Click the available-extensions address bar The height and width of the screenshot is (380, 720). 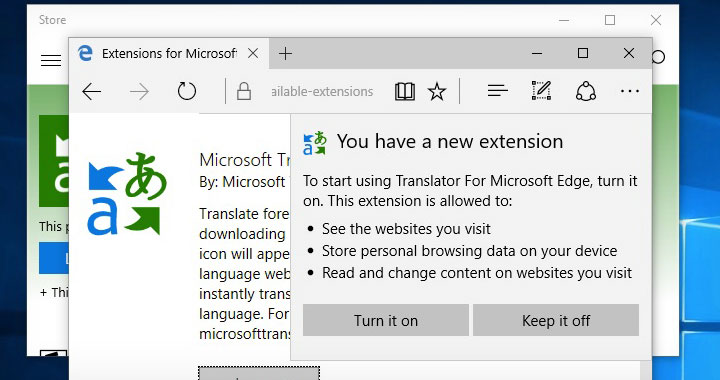coord(322,92)
